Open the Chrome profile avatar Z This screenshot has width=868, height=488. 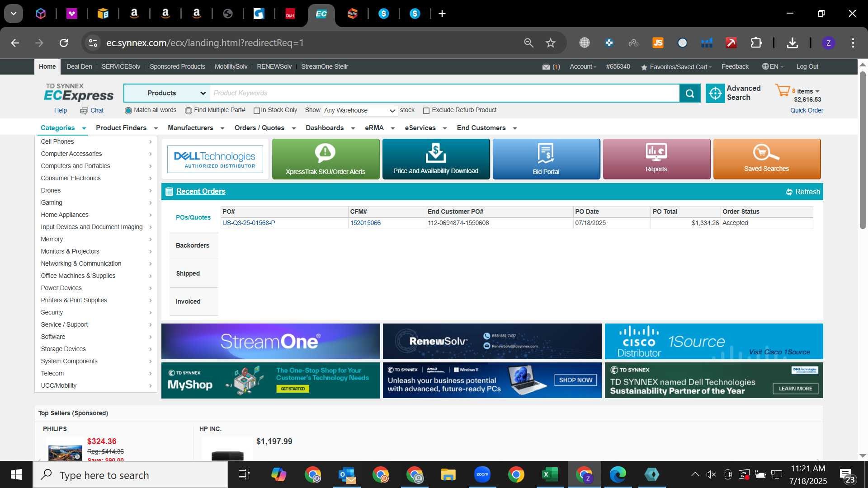(x=828, y=43)
